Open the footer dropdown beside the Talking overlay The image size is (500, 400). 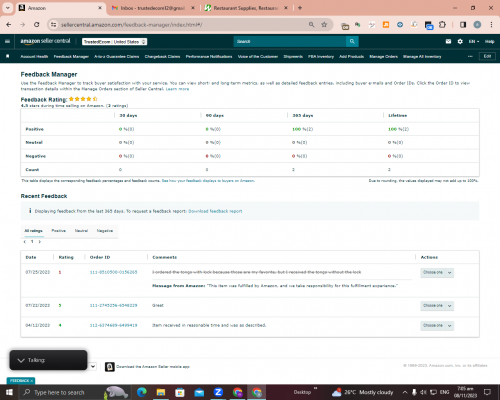pos(93,366)
